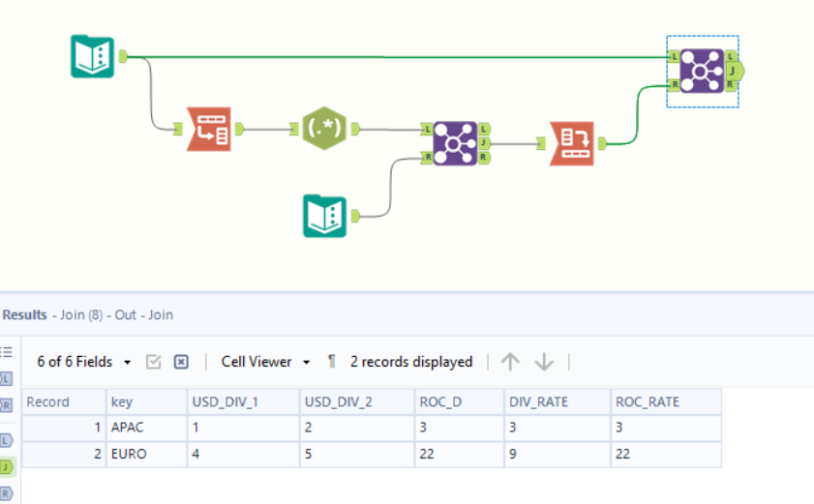Viewport: 814px width, 504px height.
Task: Click the Join tool with dashed selection outline
Action: (702, 71)
